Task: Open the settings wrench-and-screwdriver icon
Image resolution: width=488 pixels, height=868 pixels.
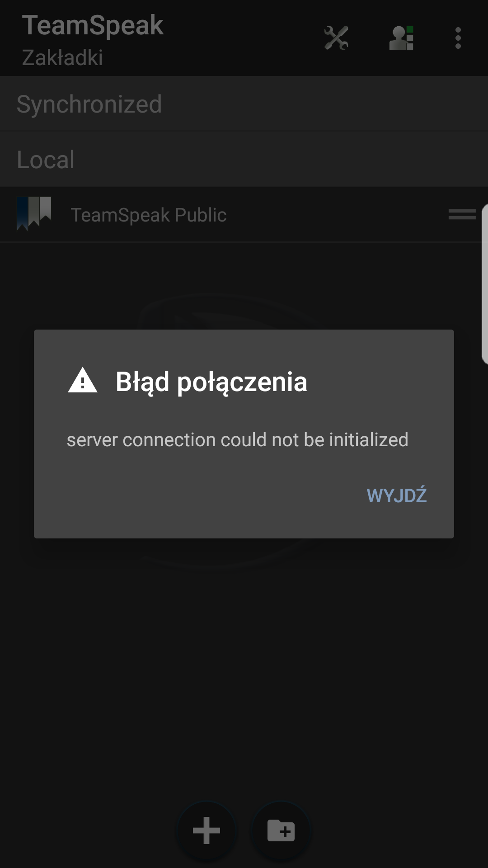Action: (336, 38)
